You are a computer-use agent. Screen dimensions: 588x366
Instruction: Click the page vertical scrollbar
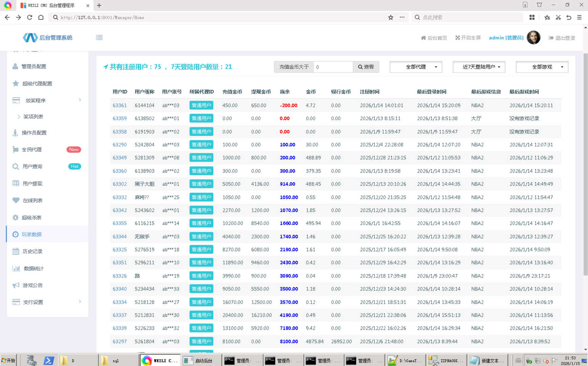point(585,163)
